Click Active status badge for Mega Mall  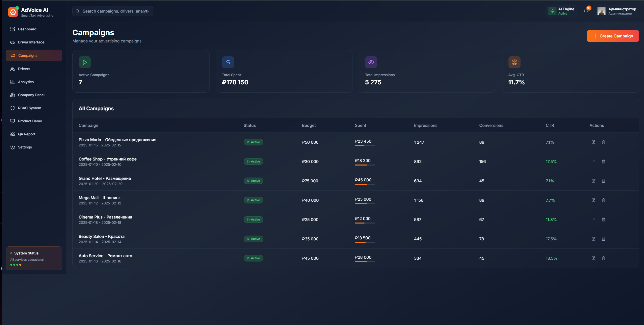pos(253,200)
